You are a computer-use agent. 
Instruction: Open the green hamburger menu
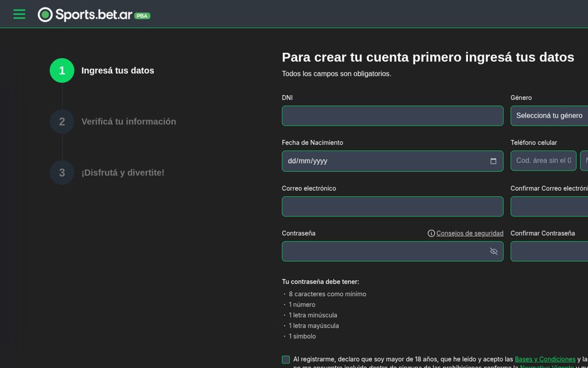[x=19, y=14]
